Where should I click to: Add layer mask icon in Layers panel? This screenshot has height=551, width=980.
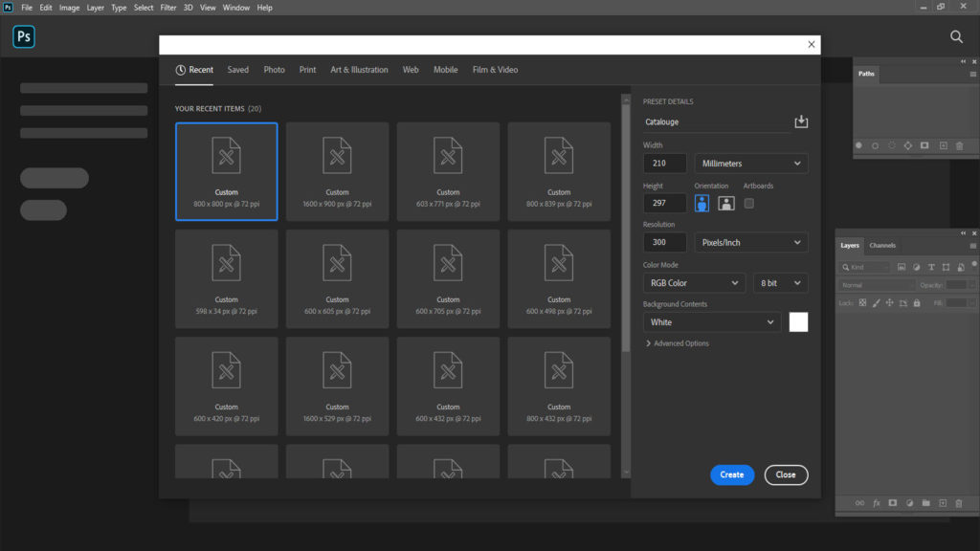click(893, 503)
